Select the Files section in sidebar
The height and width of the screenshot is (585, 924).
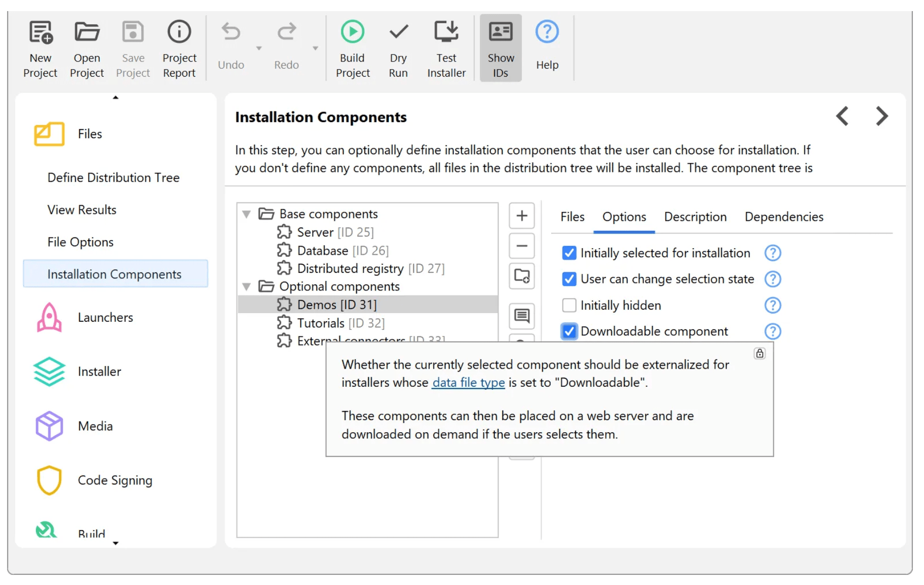click(x=90, y=134)
